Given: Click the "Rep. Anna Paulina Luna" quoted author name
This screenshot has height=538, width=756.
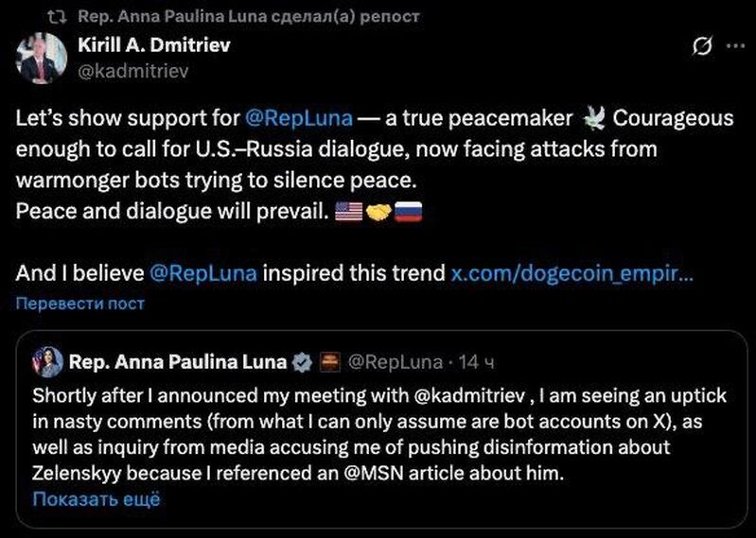Looking at the screenshot, I should pos(178,361).
